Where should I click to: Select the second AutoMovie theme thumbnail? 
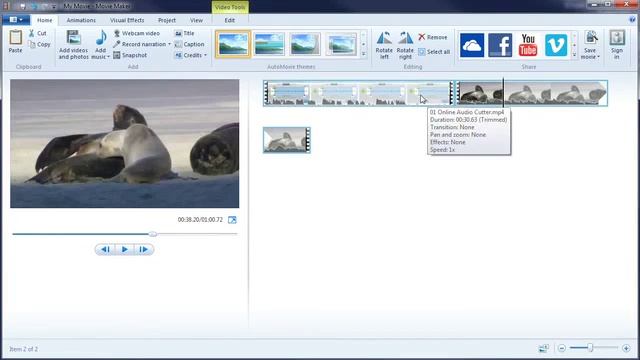click(269, 44)
